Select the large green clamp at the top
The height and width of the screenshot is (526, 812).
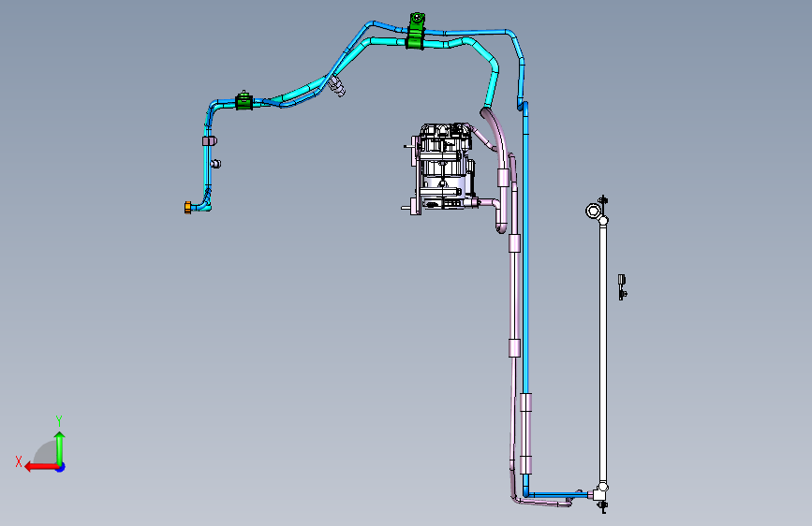coord(415,32)
